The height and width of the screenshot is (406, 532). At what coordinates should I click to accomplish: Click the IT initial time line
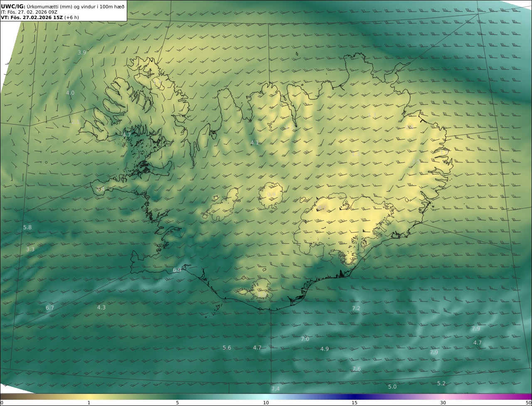(29, 12)
